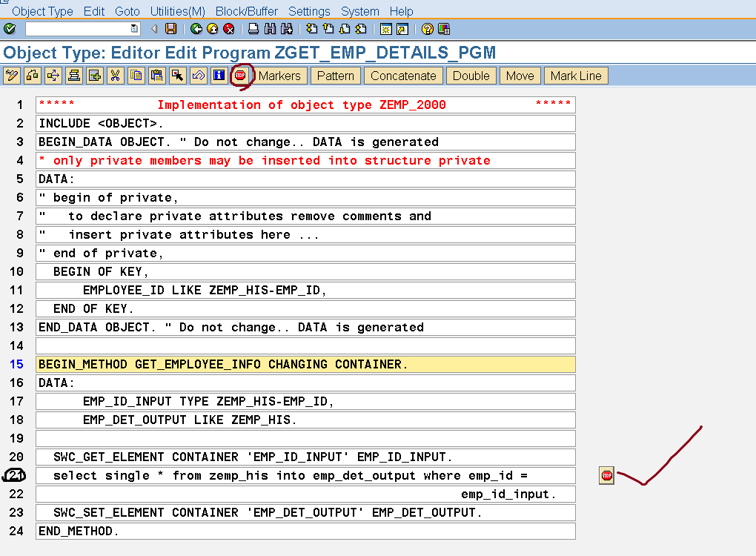Open the Block/Buffer menu
Image resolution: width=756 pixels, height=556 pixels.
246,11
